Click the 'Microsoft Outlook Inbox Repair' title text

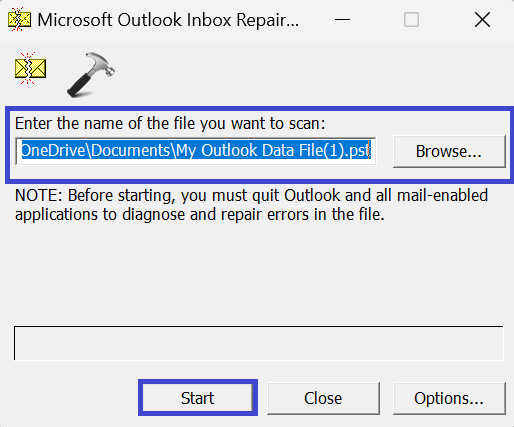[x=168, y=20]
